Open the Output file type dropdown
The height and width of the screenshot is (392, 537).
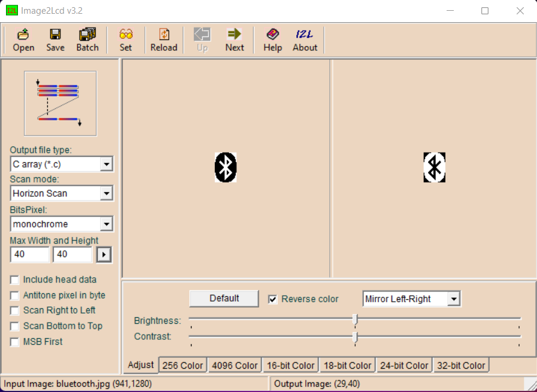click(108, 163)
